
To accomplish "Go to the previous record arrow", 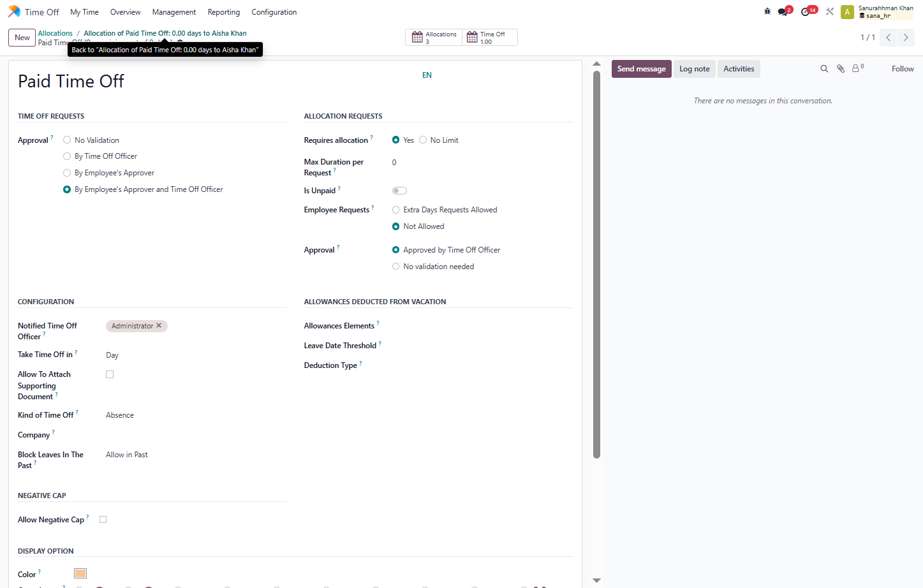I will pyautogui.click(x=888, y=38).
